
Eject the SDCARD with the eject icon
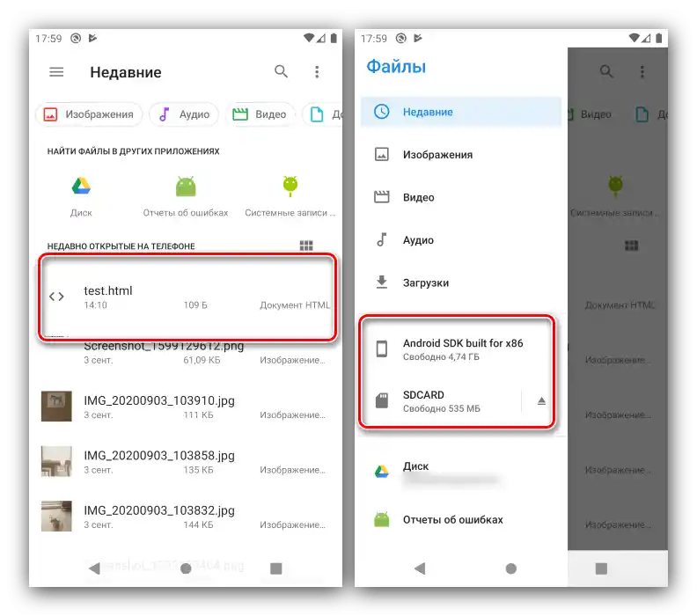tap(541, 401)
